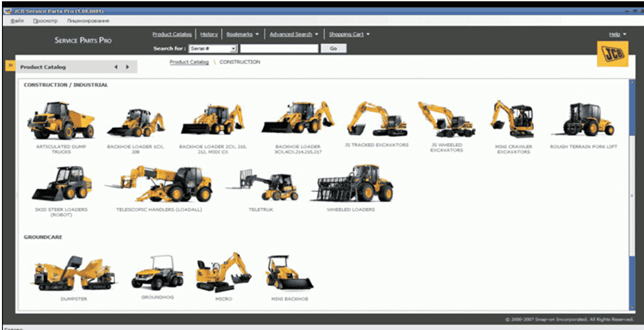
Task: Select Backhoe Loader 1CX, 208 machine image
Action: pos(136,123)
